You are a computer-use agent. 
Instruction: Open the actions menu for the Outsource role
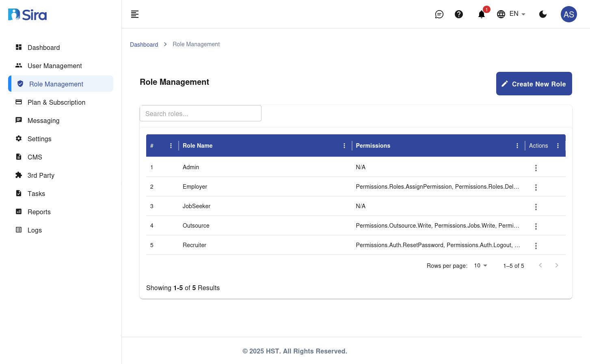536,226
